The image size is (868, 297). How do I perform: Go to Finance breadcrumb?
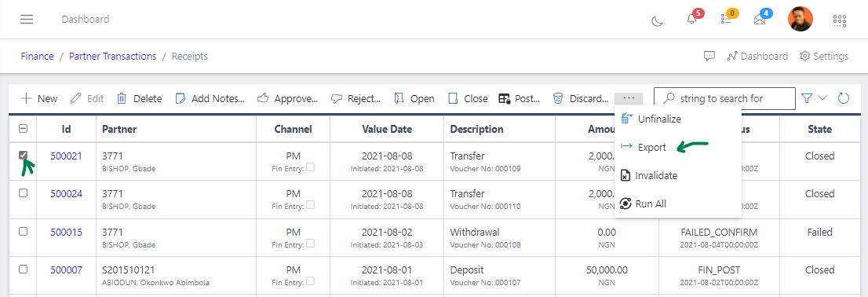coord(37,56)
